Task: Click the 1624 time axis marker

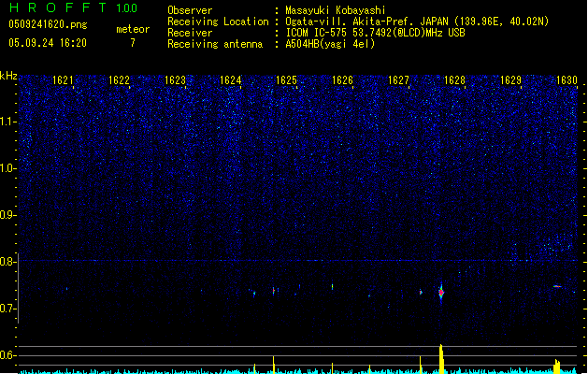Action: [x=230, y=80]
